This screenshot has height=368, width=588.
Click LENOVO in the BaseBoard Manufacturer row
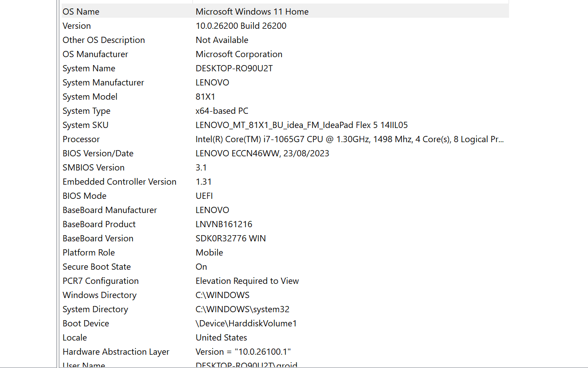[x=212, y=210]
